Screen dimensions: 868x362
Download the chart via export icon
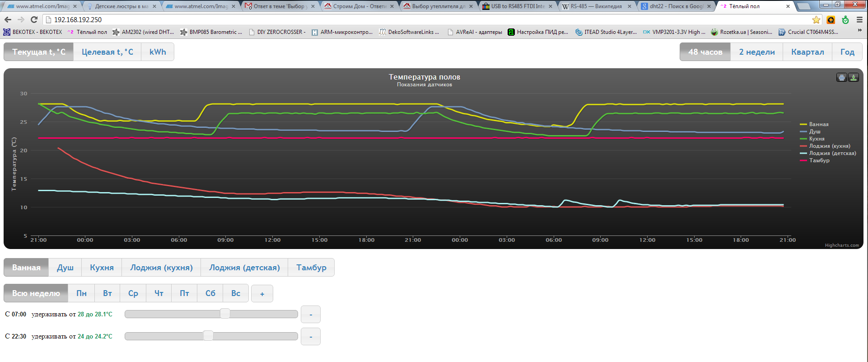coord(853,78)
